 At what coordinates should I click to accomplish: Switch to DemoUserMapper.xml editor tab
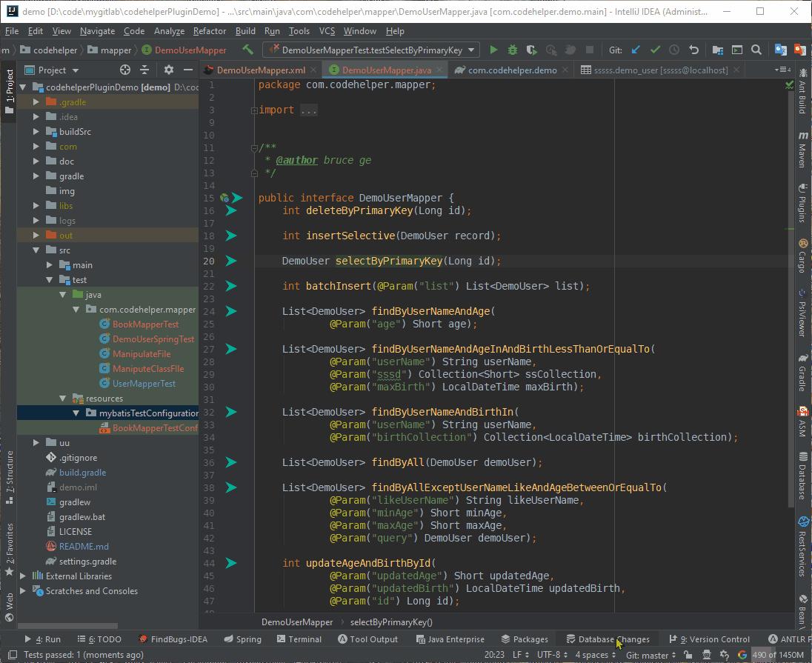[x=260, y=70]
